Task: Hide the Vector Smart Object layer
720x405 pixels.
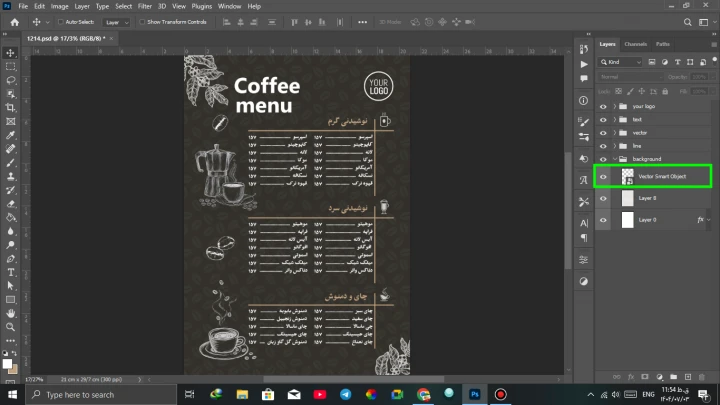Action: click(603, 177)
